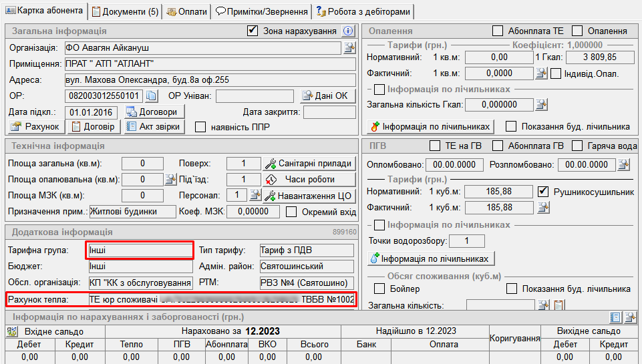
Task: Click the copy icon beside the ОР number
Action: pos(151,96)
